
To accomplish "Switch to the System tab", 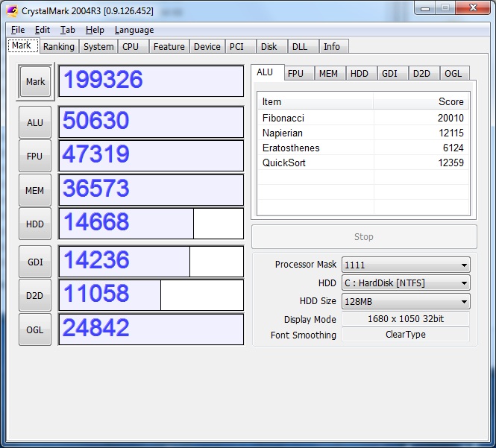I will pyautogui.click(x=98, y=46).
